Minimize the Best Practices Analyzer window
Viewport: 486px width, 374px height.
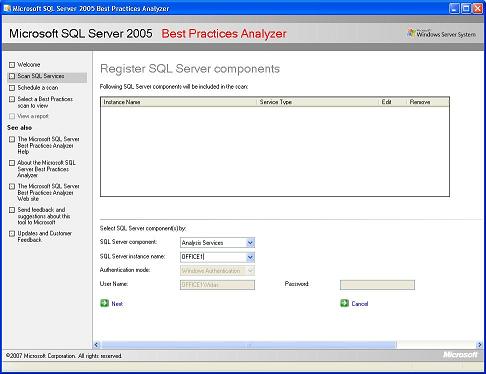(454, 8)
